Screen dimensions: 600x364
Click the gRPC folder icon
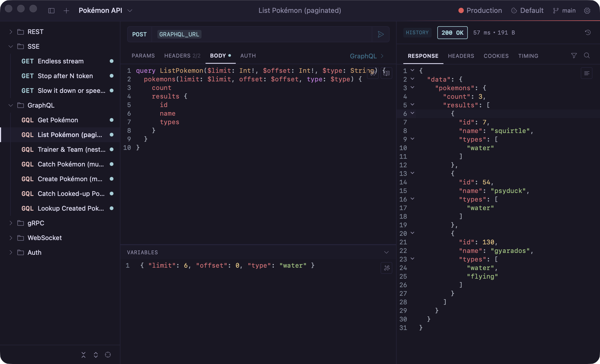click(21, 223)
